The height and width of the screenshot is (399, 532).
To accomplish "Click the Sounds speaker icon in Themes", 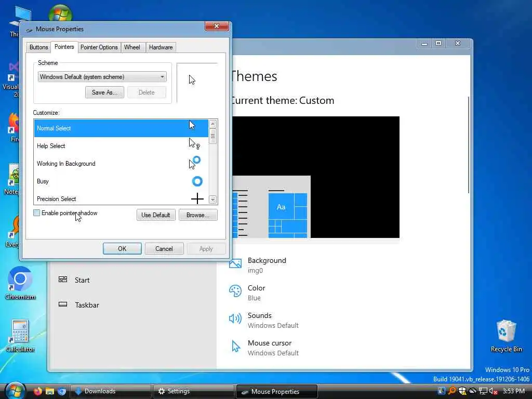I will tap(235, 318).
